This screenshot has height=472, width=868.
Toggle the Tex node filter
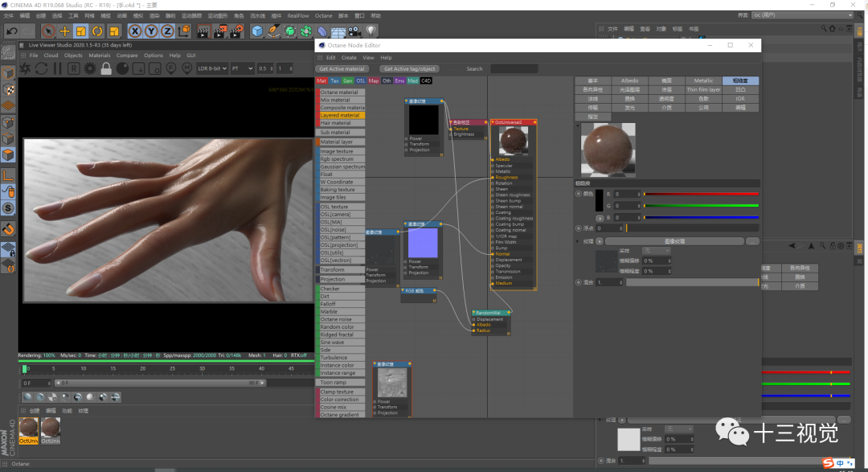tap(334, 81)
